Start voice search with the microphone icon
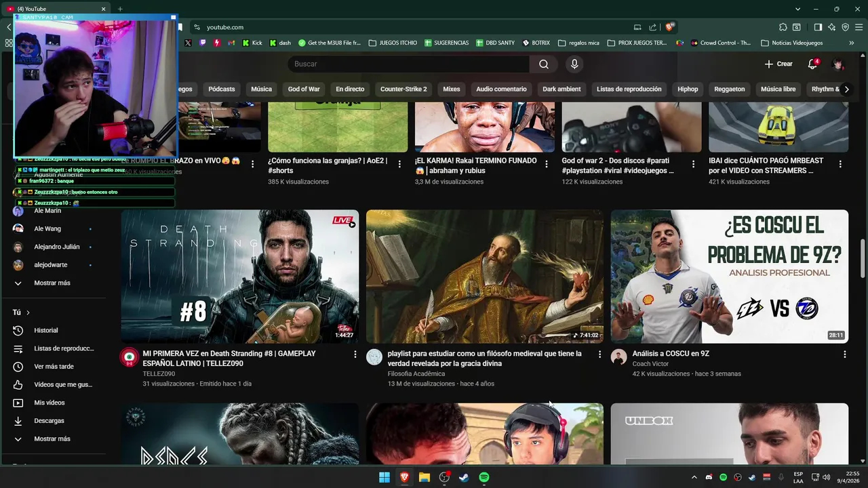 (x=574, y=64)
